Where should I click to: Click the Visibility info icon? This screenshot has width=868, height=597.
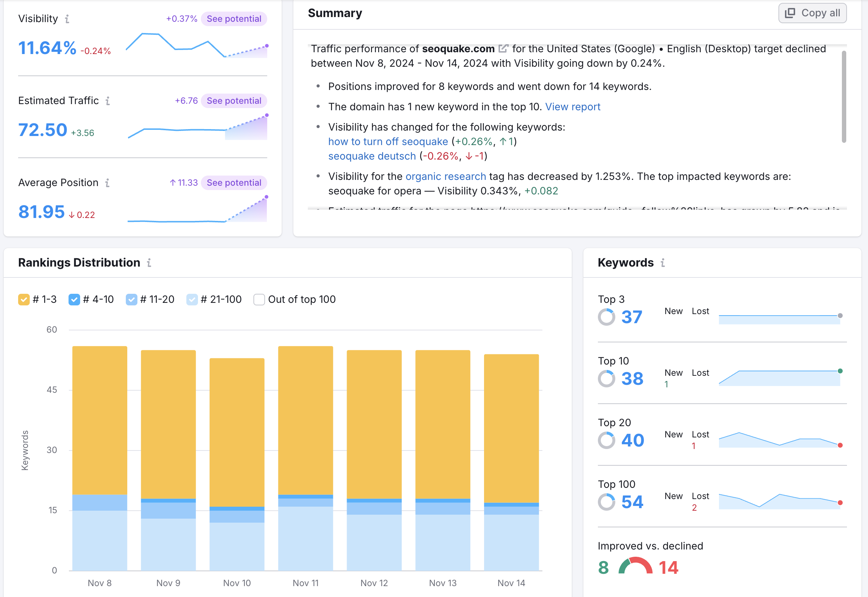click(x=67, y=19)
